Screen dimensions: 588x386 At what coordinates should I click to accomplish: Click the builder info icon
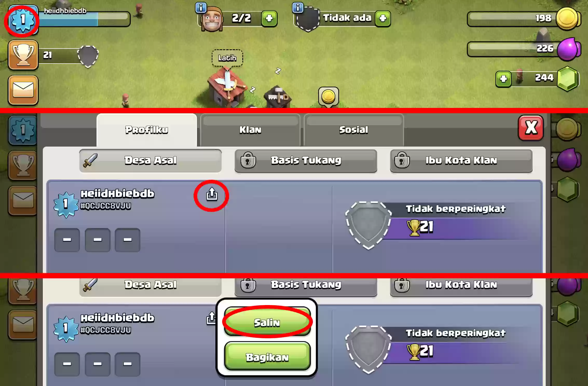(x=201, y=8)
